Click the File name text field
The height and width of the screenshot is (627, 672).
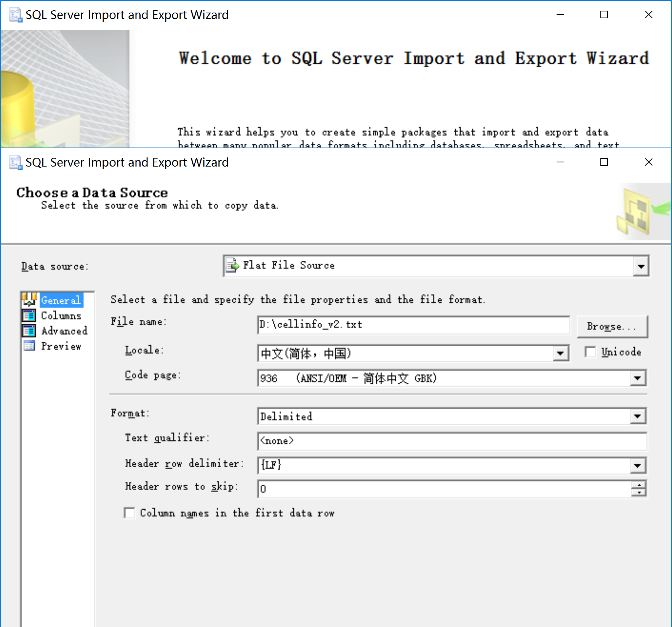coord(413,325)
